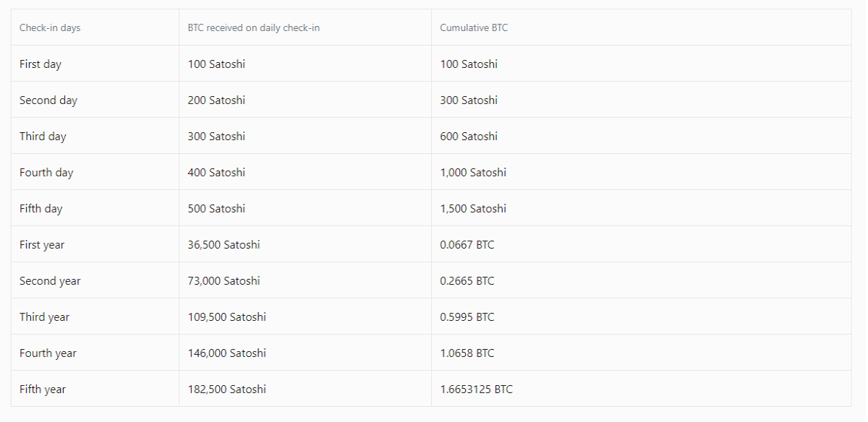The height and width of the screenshot is (422, 868).
Task: Select the 'First year' row label
Action: 42,244
